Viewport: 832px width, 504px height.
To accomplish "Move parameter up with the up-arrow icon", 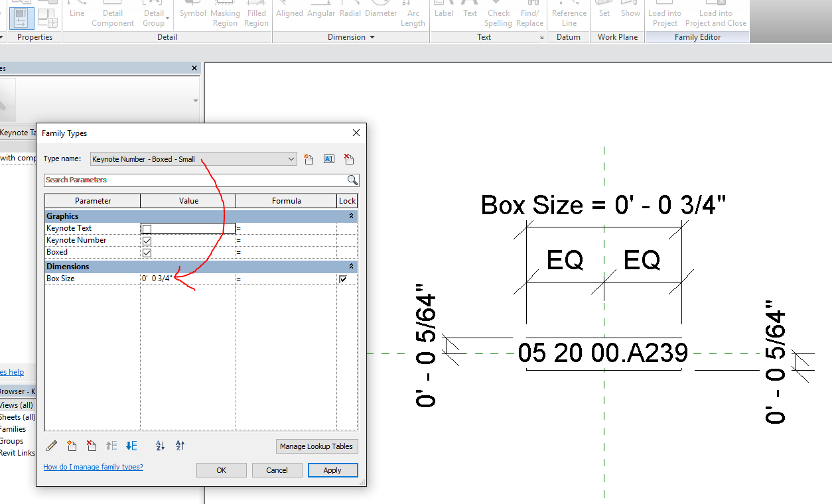I will click(111, 446).
